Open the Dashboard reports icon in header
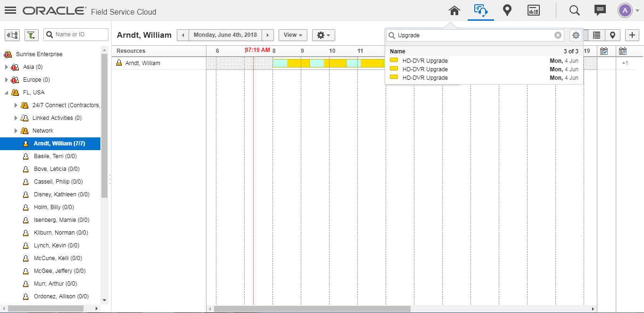The image size is (644, 313). (534, 10)
